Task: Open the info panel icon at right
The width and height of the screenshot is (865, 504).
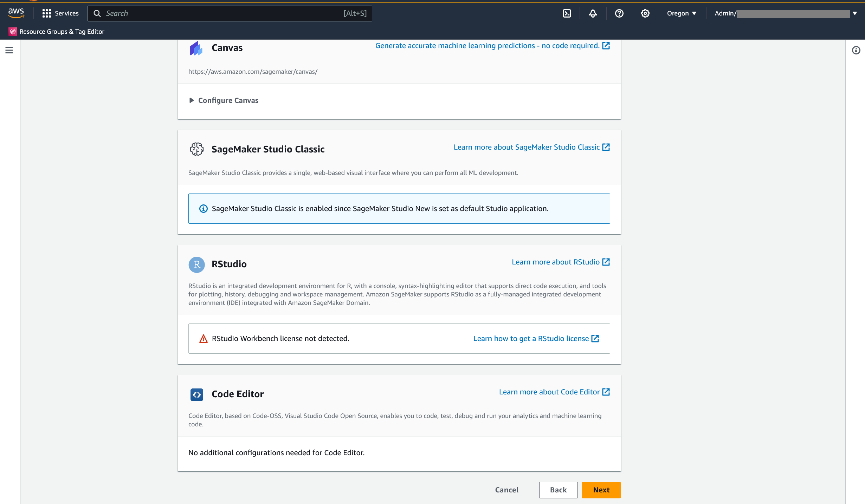Action: click(856, 50)
